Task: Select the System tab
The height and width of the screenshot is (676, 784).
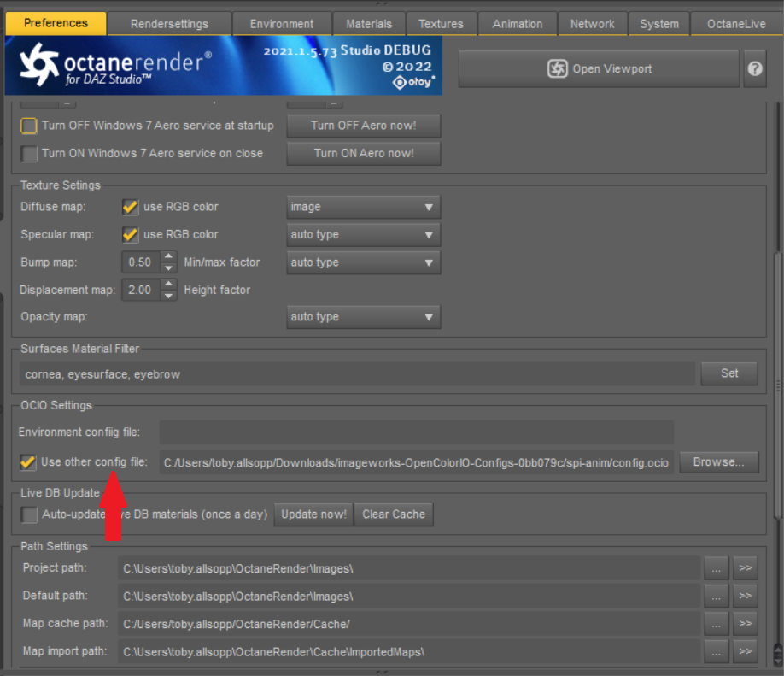Action: point(659,24)
